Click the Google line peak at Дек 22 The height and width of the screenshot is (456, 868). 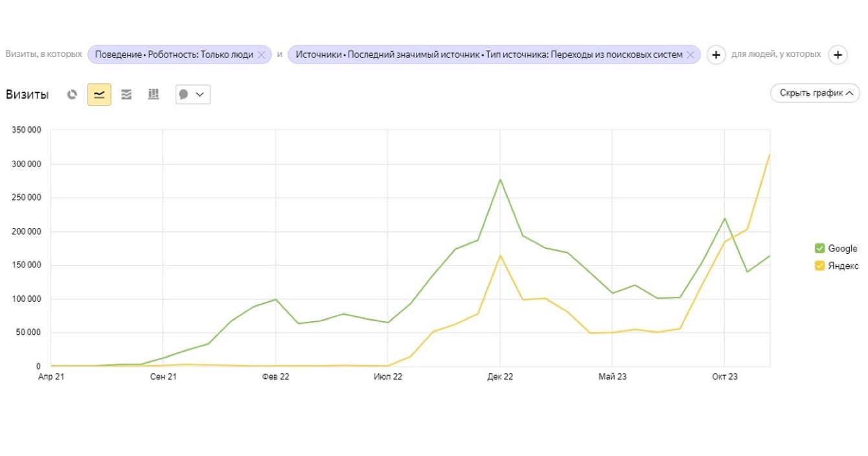tap(500, 179)
